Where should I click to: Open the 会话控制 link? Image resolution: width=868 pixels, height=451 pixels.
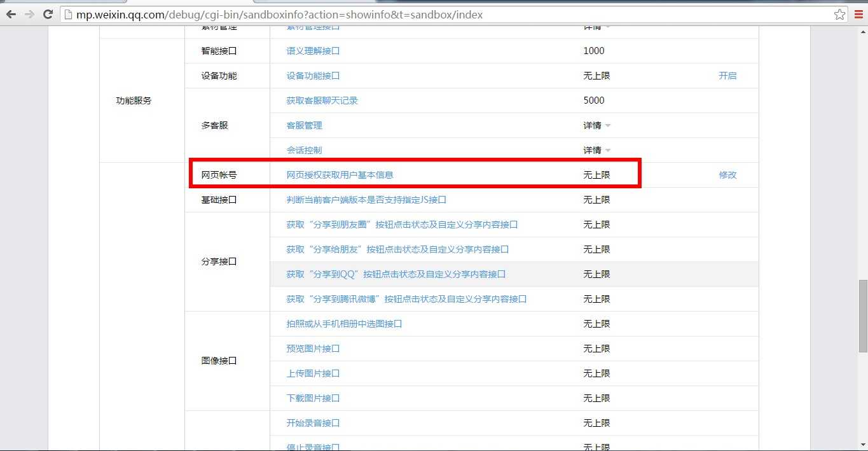pos(304,150)
